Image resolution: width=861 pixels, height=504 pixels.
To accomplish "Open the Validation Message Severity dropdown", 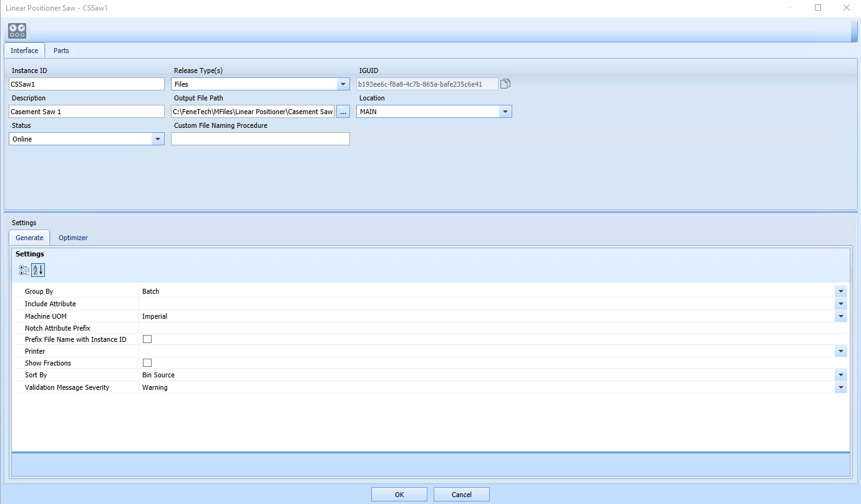I will [840, 387].
